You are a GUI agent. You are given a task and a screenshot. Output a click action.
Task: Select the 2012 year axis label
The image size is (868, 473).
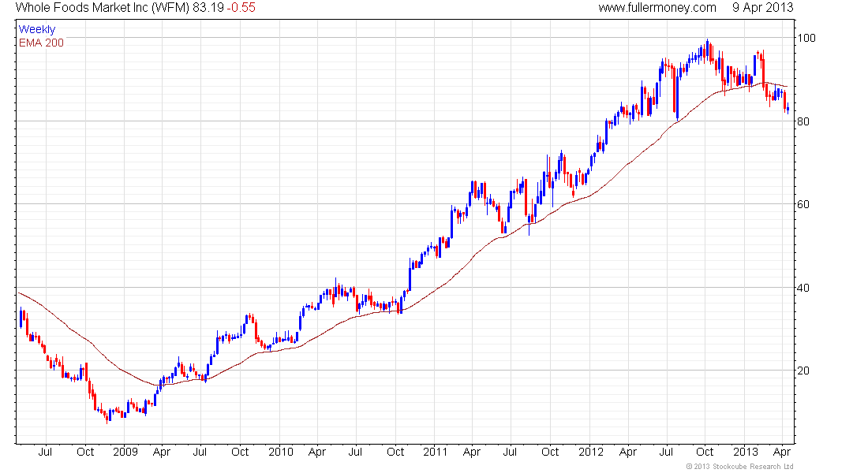click(x=591, y=452)
